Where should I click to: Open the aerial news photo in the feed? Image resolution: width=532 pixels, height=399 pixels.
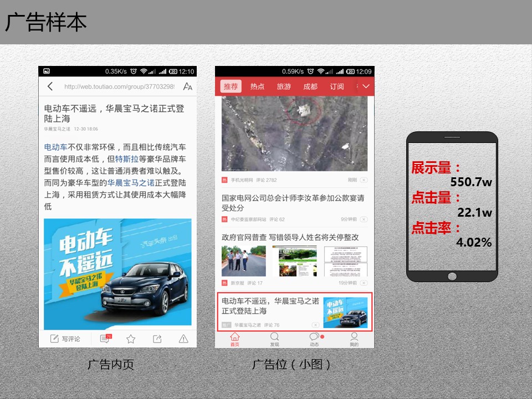click(x=294, y=134)
